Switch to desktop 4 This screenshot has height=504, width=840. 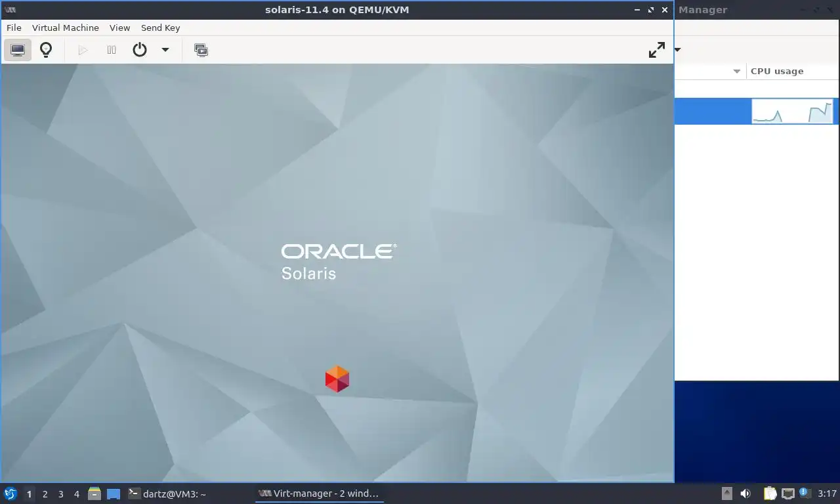click(76, 494)
